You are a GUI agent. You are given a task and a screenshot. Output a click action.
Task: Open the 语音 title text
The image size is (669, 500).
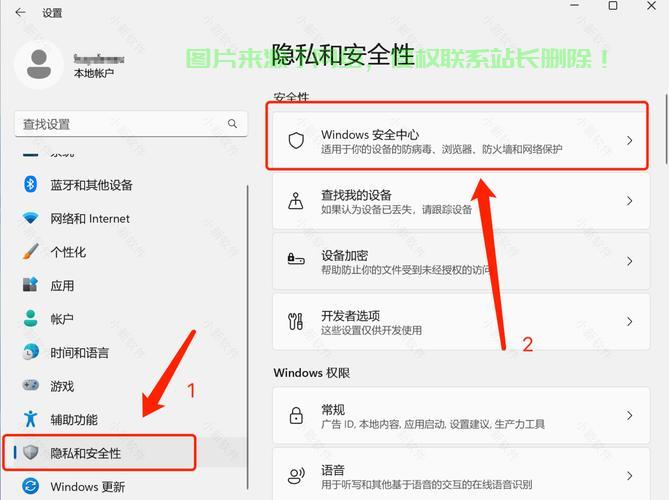tap(333, 470)
